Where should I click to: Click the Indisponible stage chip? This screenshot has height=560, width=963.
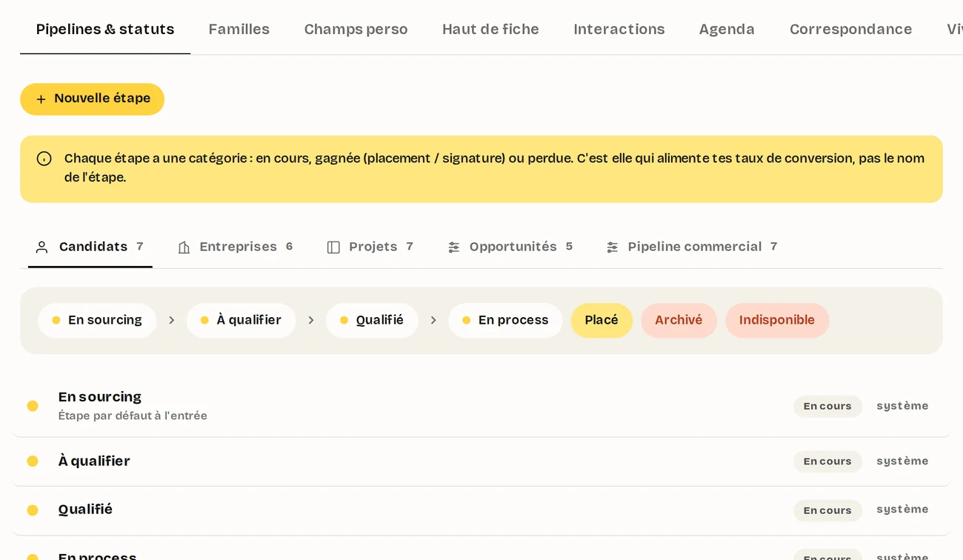(x=777, y=321)
